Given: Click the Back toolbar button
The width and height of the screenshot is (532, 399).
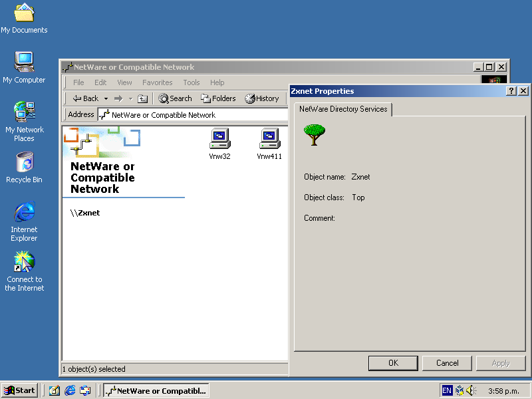Looking at the screenshot, I should tap(86, 98).
